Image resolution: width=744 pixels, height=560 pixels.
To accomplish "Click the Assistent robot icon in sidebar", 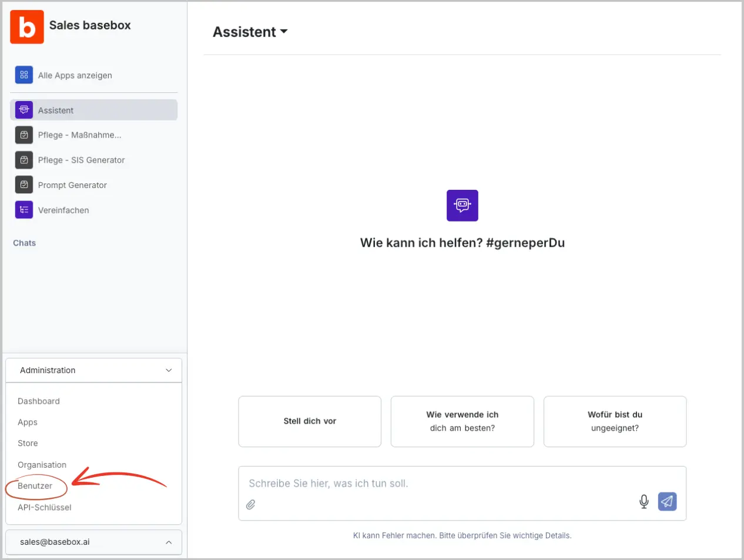I will pyautogui.click(x=24, y=110).
